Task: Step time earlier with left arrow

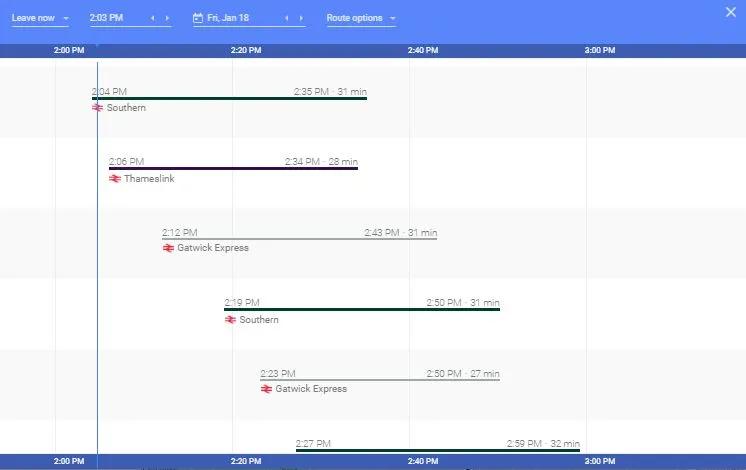Action: tap(153, 18)
